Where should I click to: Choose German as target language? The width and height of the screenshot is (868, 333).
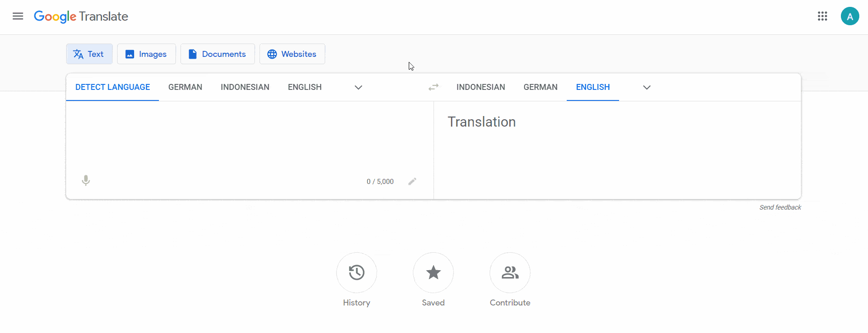click(541, 87)
